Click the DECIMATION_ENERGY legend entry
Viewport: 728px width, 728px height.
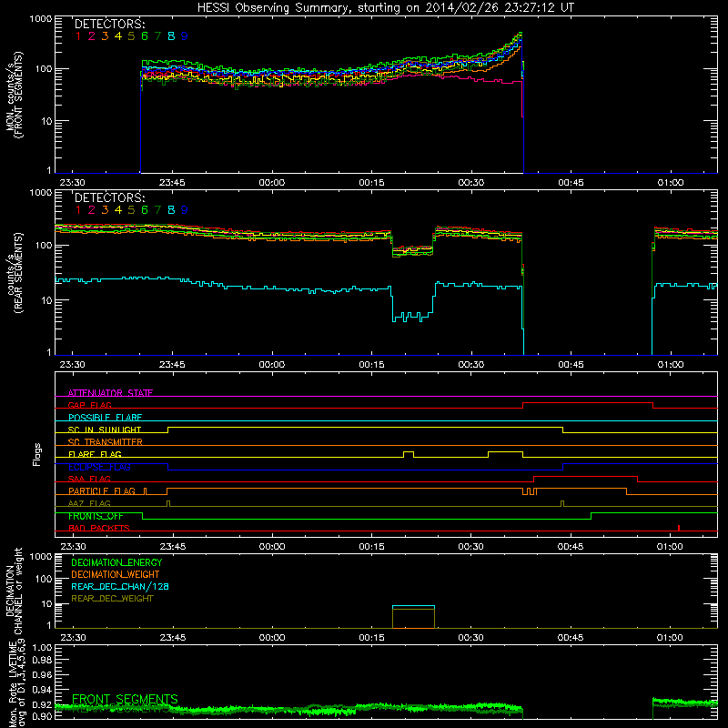(116, 562)
